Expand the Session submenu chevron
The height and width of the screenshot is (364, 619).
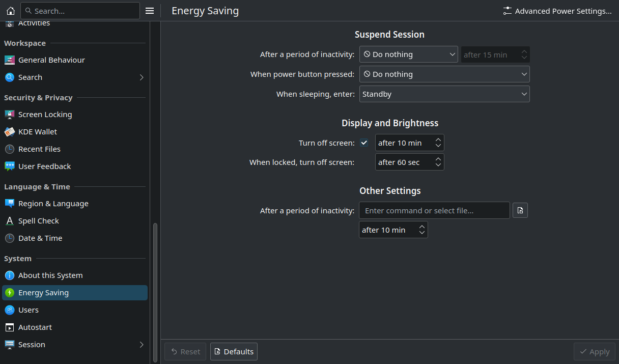142,345
